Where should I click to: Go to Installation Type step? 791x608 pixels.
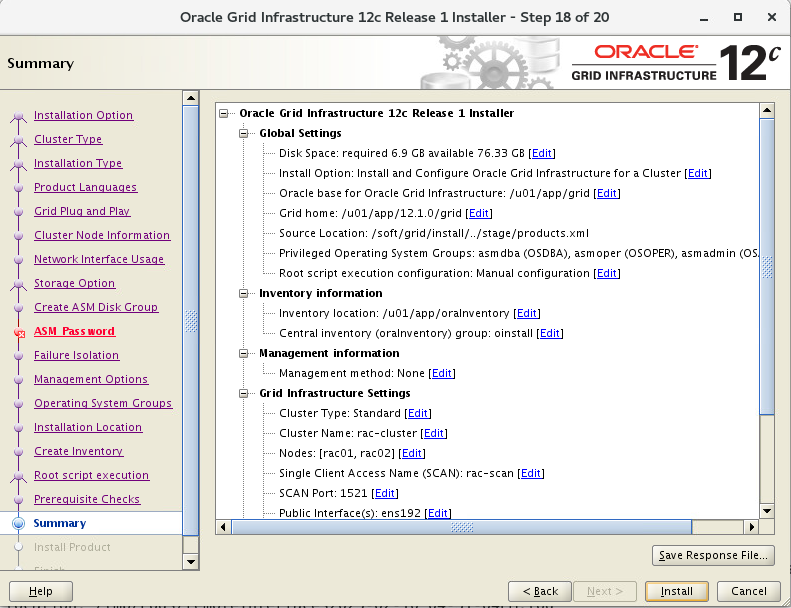point(78,163)
